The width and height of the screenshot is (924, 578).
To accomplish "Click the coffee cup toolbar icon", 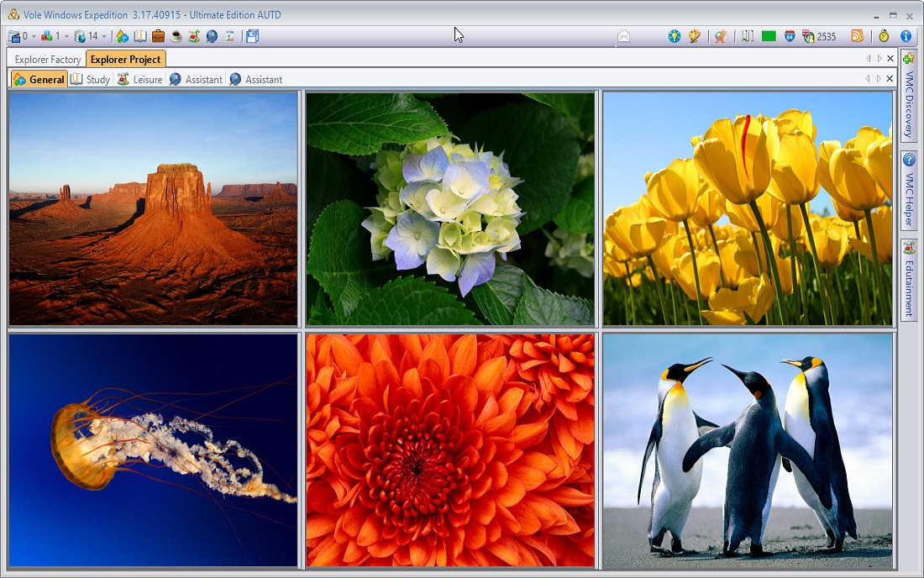I will click(176, 36).
